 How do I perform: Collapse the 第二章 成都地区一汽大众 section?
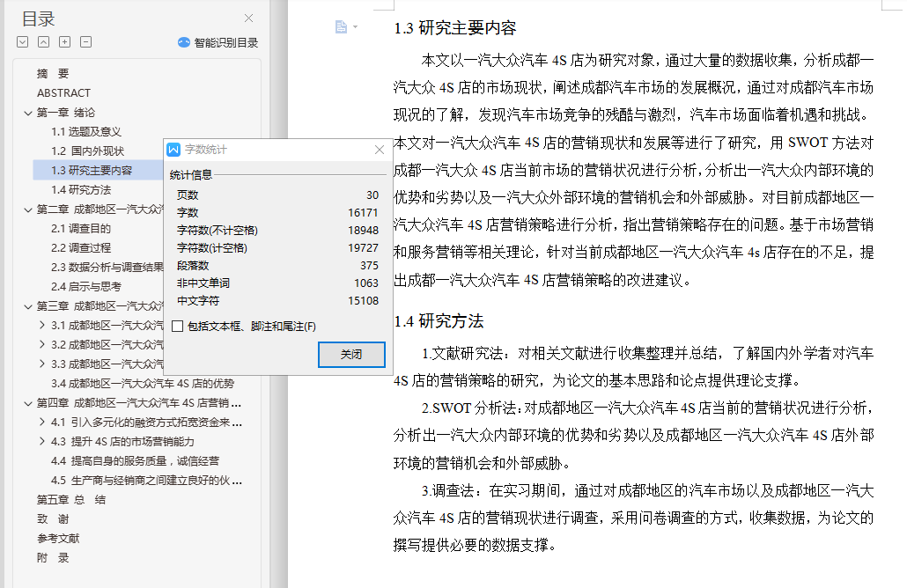click(28, 209)
